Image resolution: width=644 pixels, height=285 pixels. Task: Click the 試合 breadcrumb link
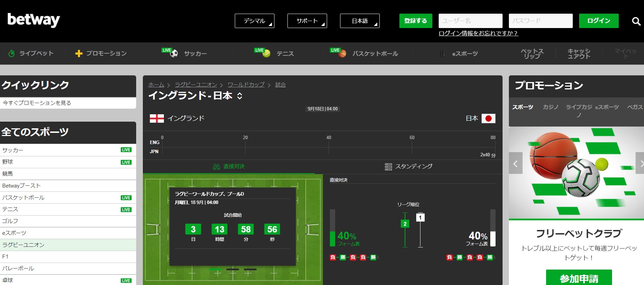pyautogui.click(x=280, y=84)
